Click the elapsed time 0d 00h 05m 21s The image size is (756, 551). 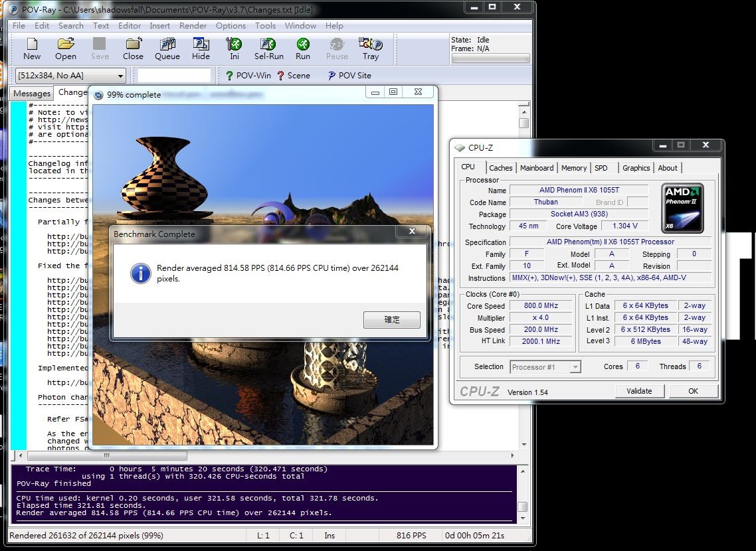coord(474,536)
